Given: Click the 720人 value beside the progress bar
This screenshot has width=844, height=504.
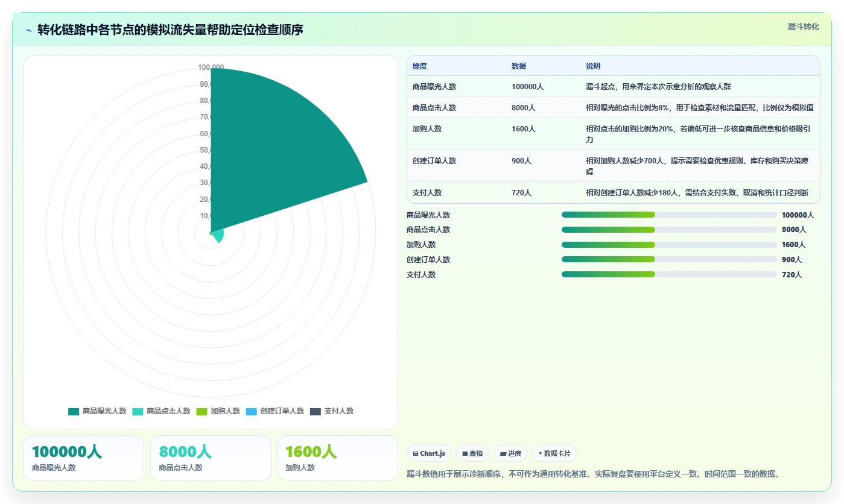Looking at the screenshot, I should tap(792, 275).
